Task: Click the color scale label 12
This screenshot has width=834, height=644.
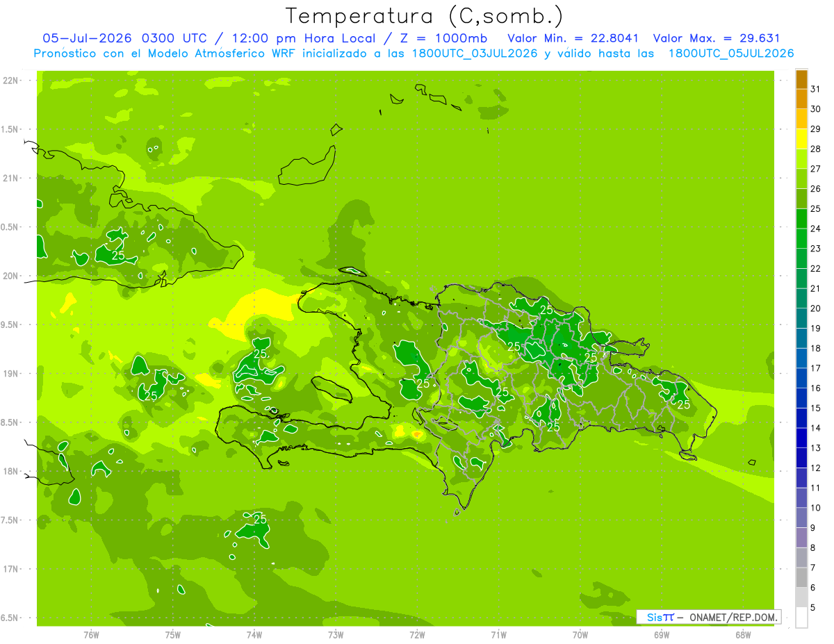Action: (816, 468)
